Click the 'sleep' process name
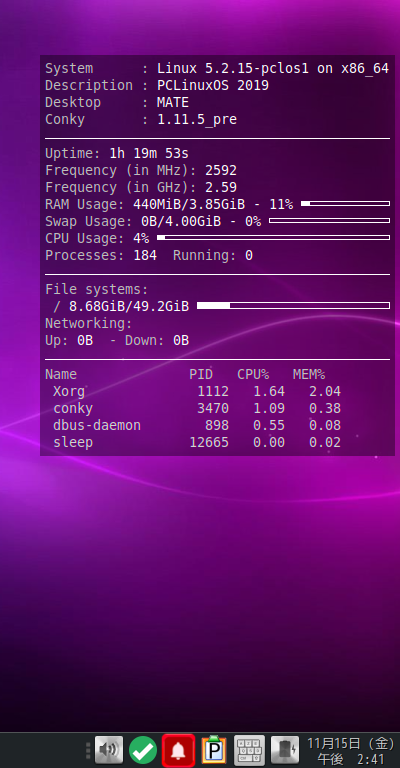The image size is (400, 768). click(x=73, y=443)
